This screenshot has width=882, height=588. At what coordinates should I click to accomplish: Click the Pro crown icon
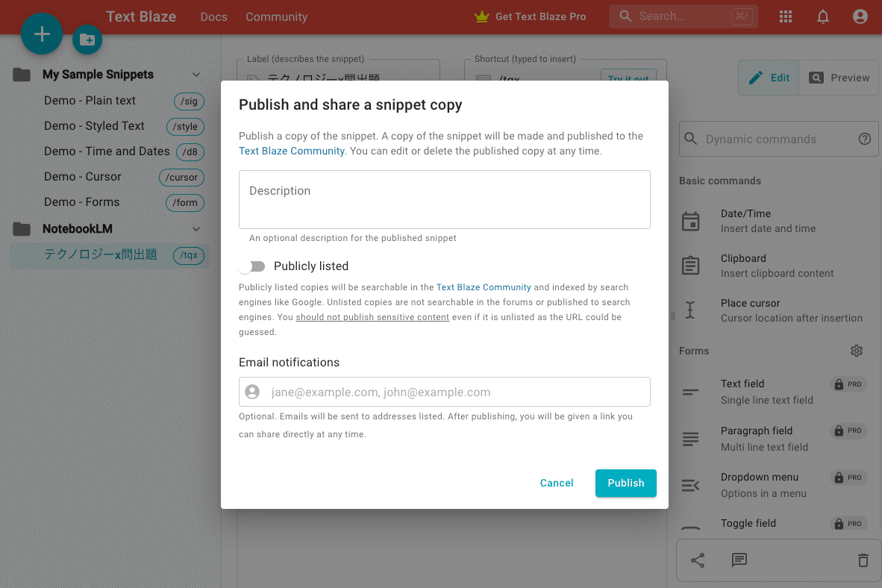point(482,16)
